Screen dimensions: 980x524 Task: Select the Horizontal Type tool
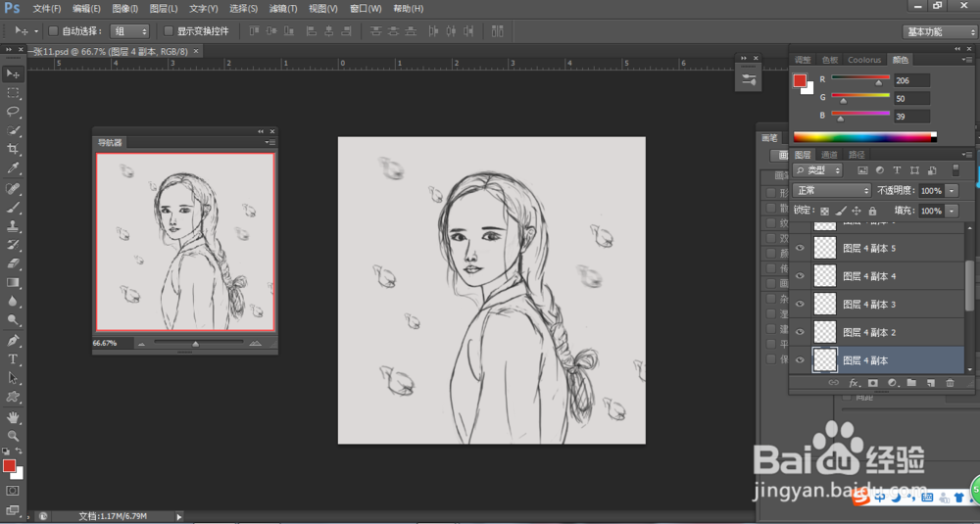(x=13, y=359)
